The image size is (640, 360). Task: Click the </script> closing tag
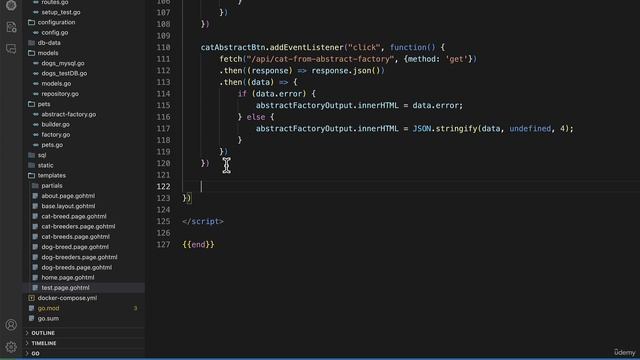click(203, 221)
